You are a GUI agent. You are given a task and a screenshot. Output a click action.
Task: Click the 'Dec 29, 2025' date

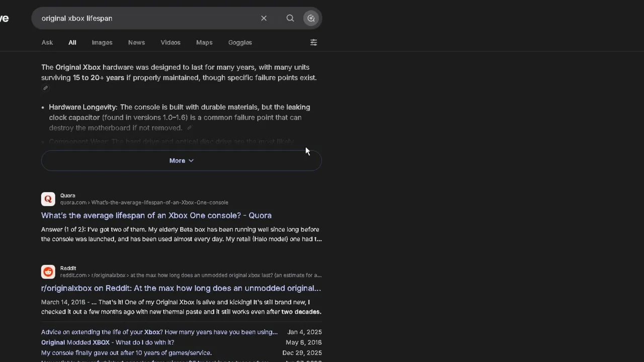302,353
